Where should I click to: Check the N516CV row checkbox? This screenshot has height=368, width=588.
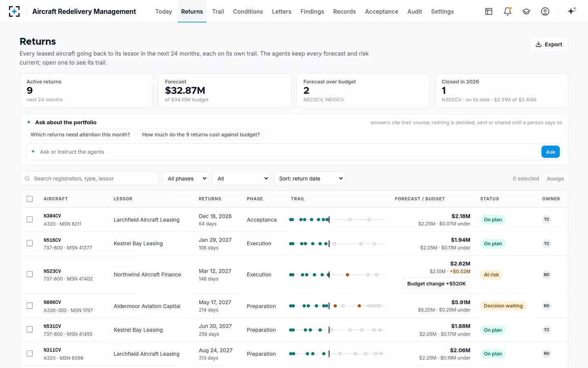[x=30, y=243]
